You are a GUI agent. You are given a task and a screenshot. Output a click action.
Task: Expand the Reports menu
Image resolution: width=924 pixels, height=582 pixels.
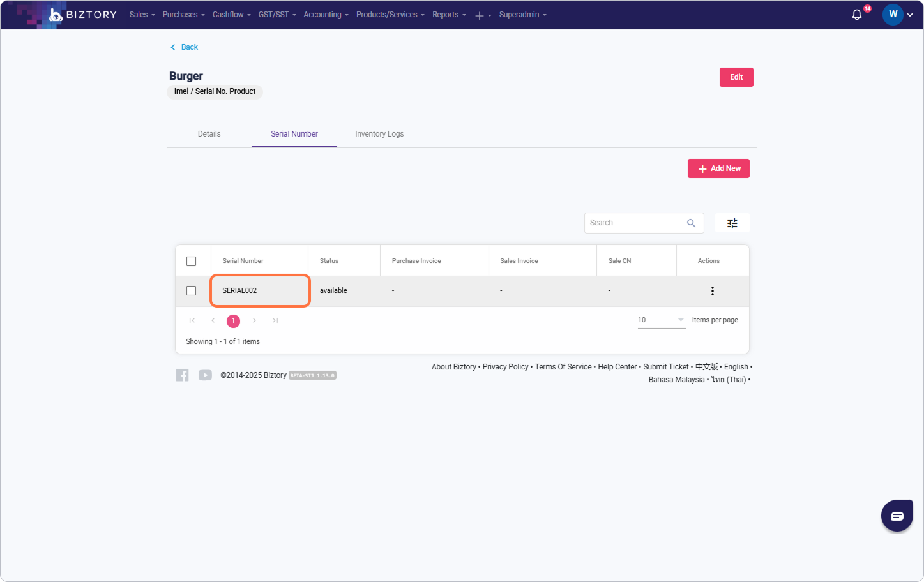click(x=449, y=15)
